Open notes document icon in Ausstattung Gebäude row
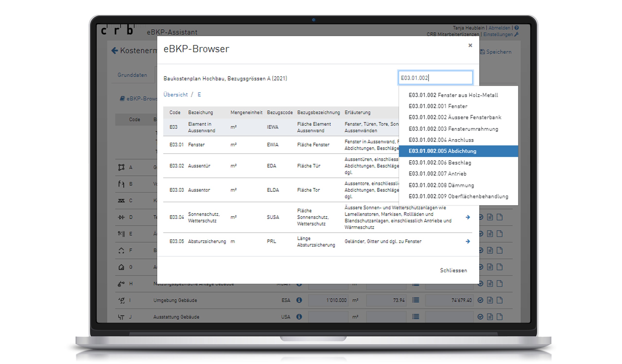 pyautogui.click(x=490, y=317)
